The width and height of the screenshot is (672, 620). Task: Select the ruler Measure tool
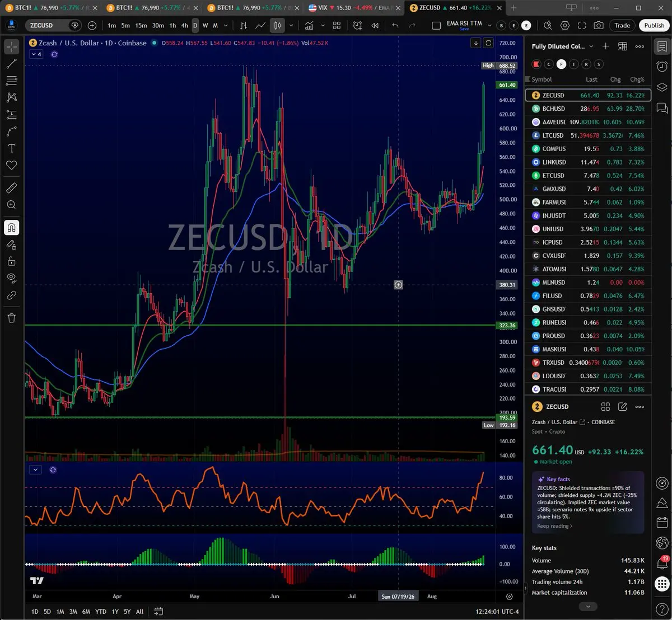pos(11,188)
